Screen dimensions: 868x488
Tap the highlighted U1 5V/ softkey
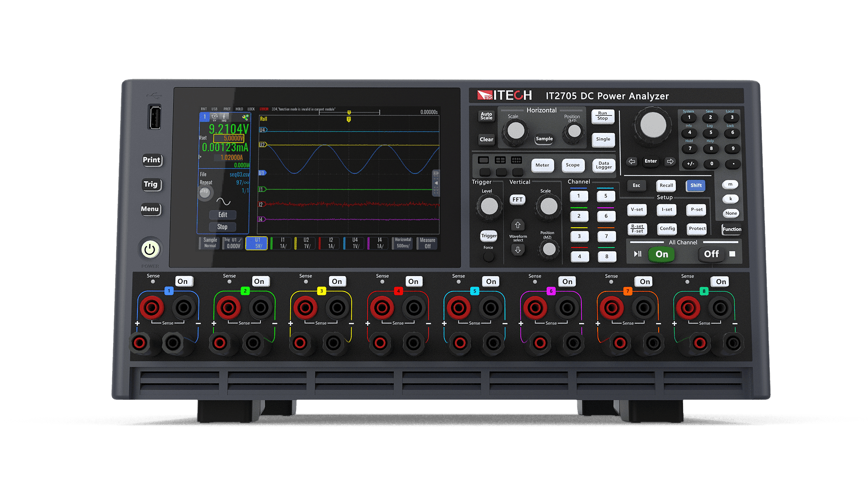tap(257, 243)
